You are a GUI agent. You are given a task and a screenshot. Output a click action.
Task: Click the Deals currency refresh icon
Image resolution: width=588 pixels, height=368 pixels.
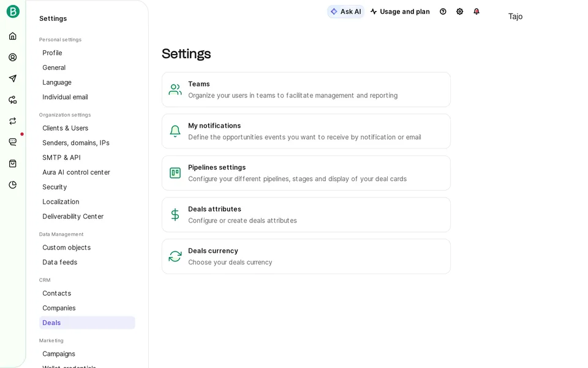tap(175, 256)
